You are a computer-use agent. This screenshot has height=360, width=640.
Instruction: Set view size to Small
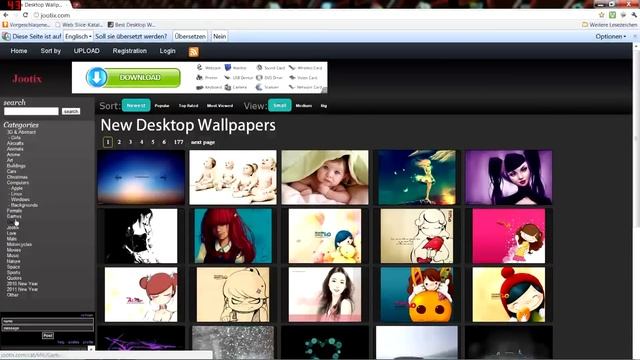pos(280,105)
